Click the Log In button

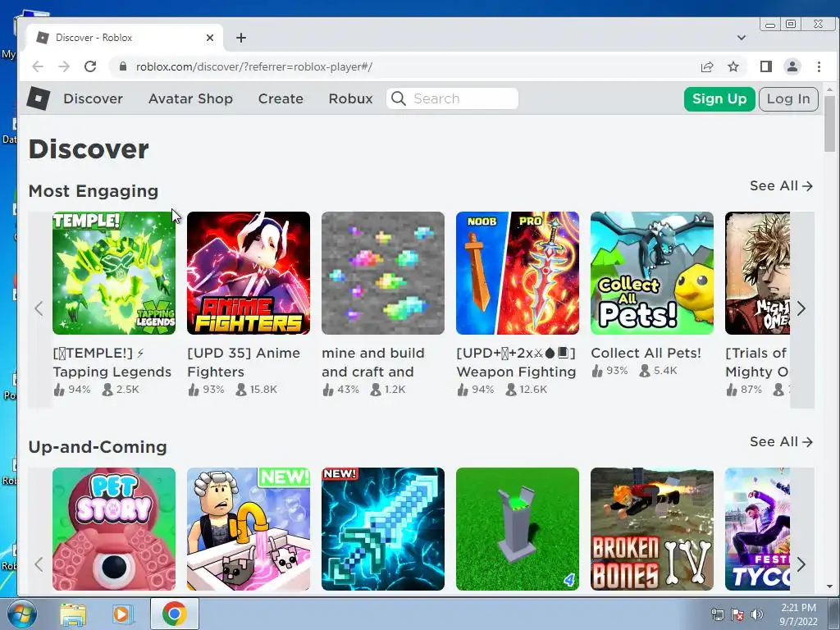click(x=788, y=99)
